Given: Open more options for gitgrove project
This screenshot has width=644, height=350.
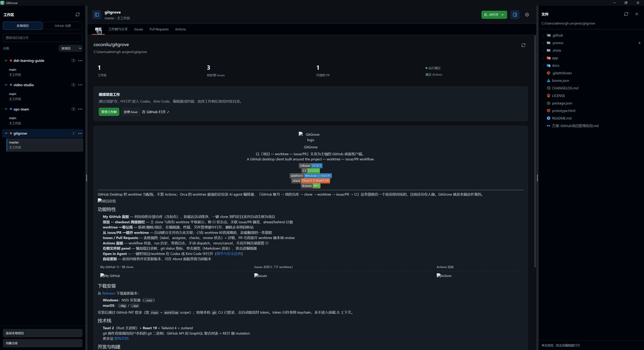Looking at the screenshot, I should [x=80, y=134].
